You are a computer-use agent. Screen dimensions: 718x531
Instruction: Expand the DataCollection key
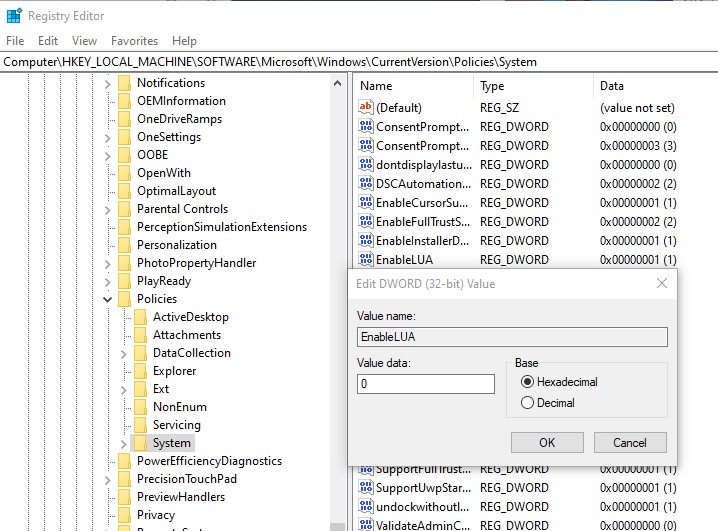click(x=123, y=354)
